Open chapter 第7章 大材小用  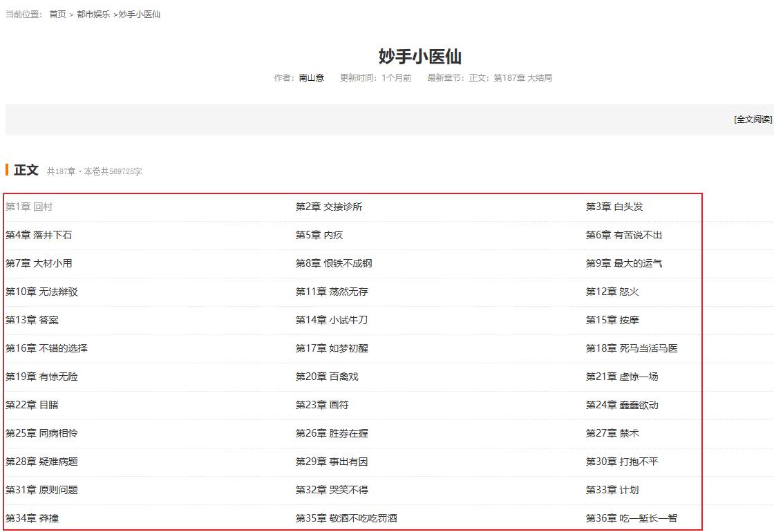pos(39,263)
